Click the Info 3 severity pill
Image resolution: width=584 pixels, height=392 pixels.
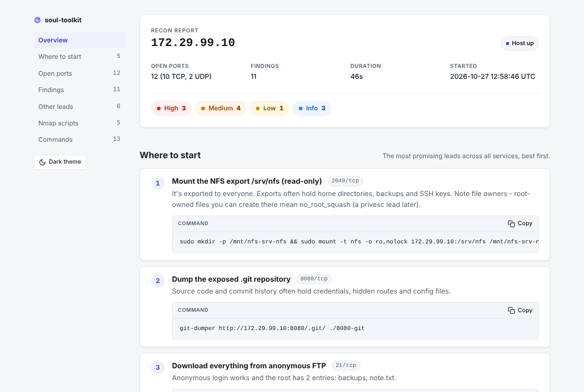(312, 108)
